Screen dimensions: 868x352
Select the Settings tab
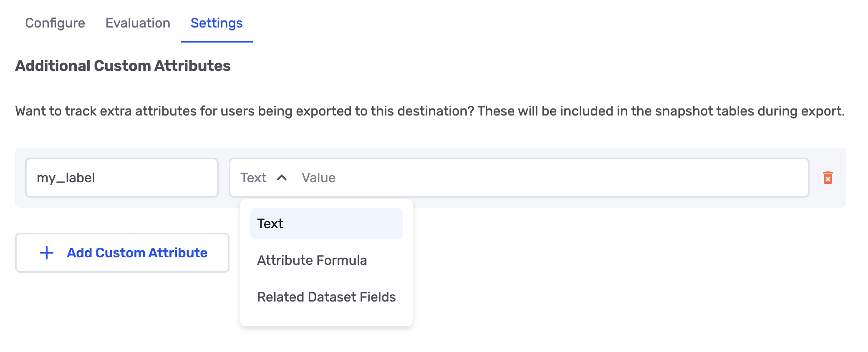pos(217,23)
